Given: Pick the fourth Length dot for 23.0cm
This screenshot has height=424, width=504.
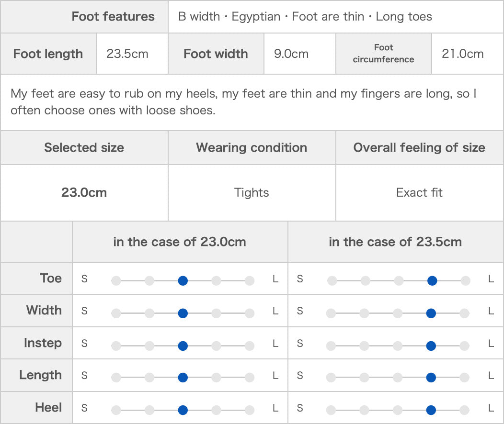Looking at the screenshot, I should [x=217, y=378].
